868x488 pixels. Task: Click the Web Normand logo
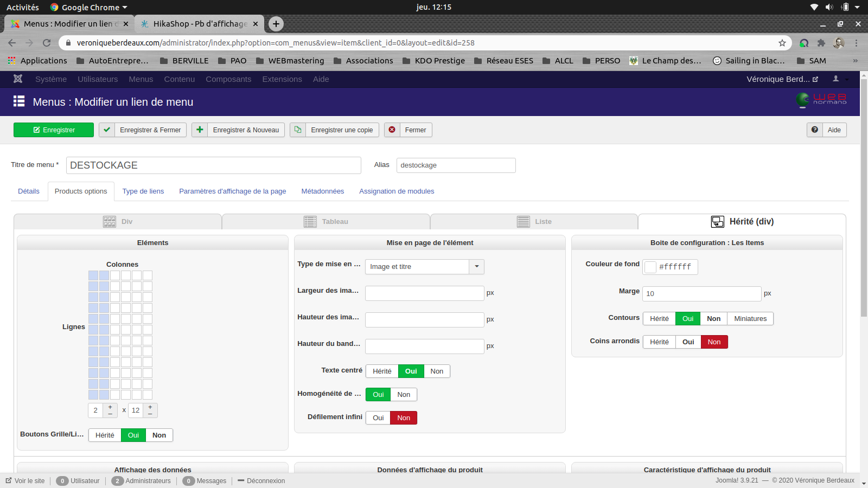click(x=821, y=100)
